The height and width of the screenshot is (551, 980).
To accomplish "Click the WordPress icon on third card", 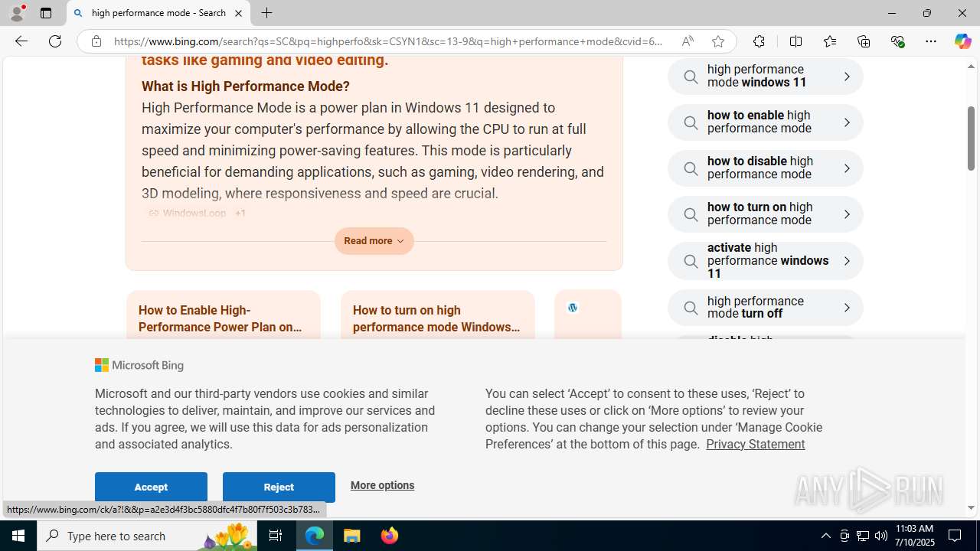I will tap(573, 308).
